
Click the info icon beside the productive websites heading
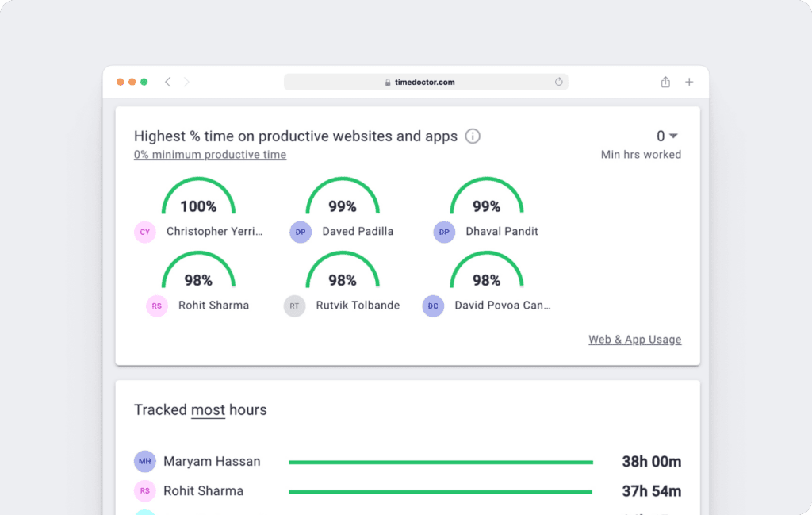tap(473, 136)
